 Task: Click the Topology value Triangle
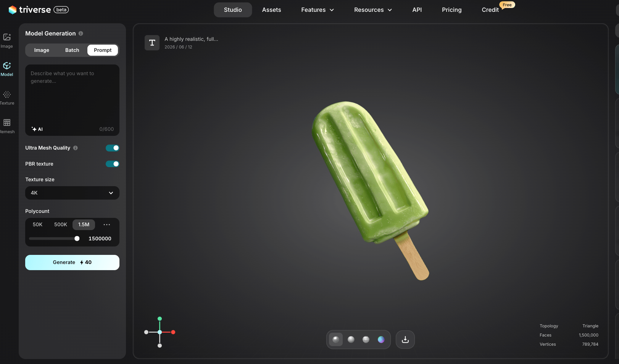[590, 326]
